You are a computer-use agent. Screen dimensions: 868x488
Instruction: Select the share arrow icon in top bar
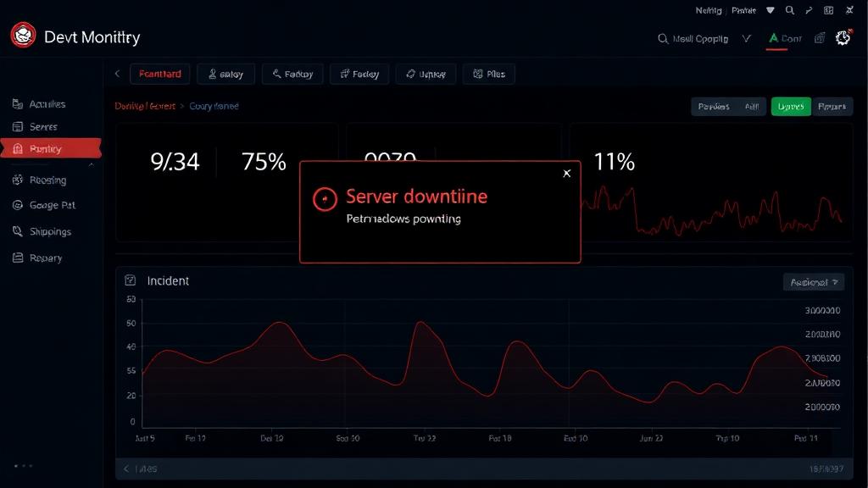[808, 10]
